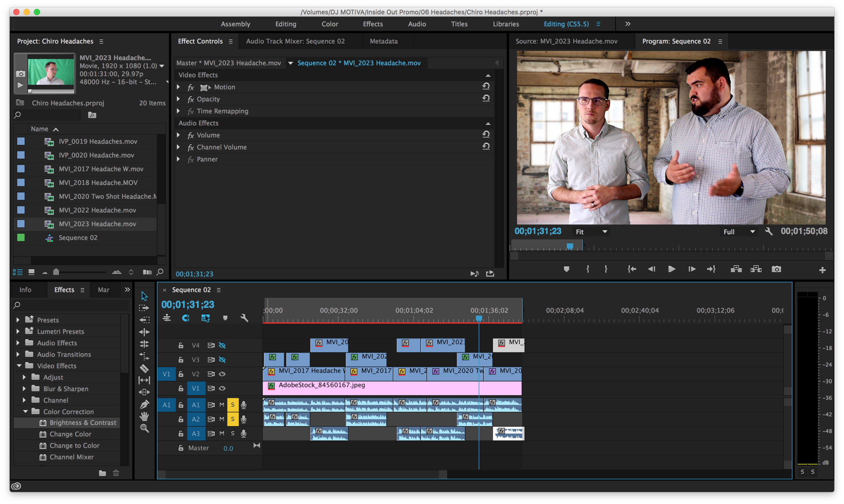Select the Zoom tool

tap(144, 429)
